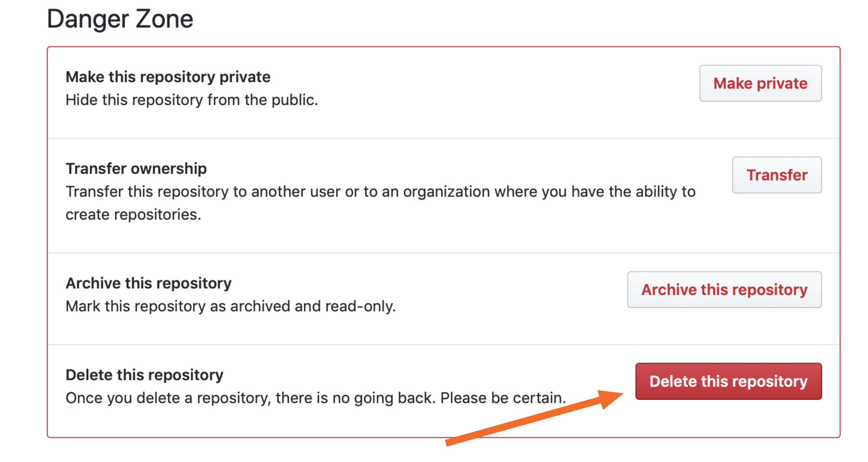Click the Archive this repository button
This screenshot has width=868, height=462.
[x=724, y=289]
